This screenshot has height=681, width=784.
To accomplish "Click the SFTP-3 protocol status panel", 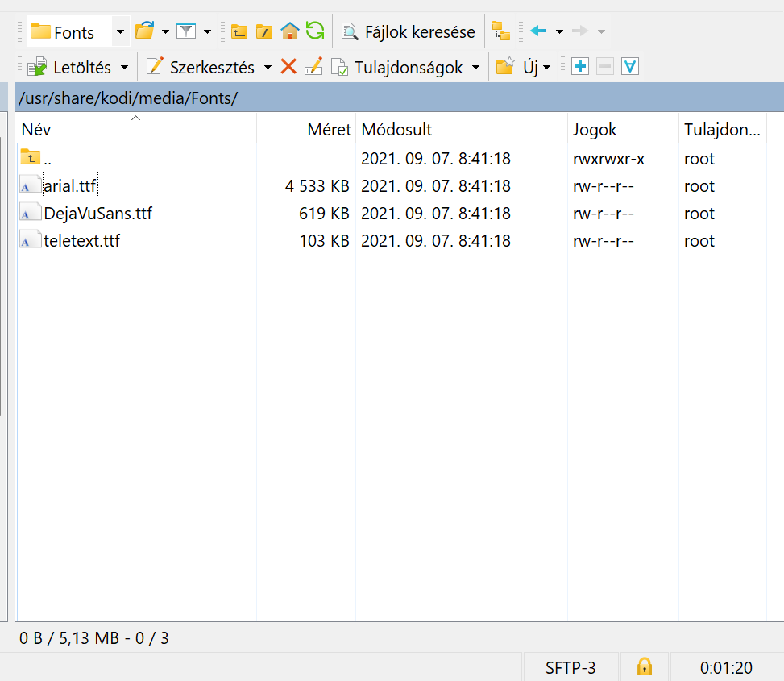I will tap(570, 667).
